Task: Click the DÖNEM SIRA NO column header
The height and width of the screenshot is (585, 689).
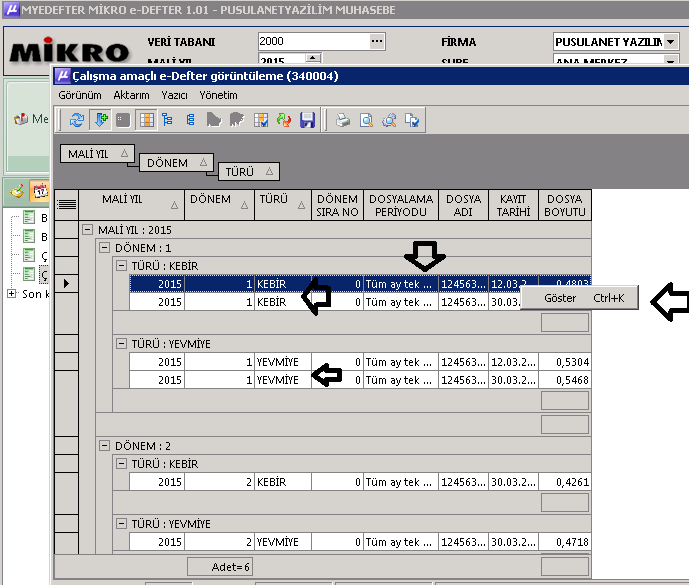Action: coord(337,205)
